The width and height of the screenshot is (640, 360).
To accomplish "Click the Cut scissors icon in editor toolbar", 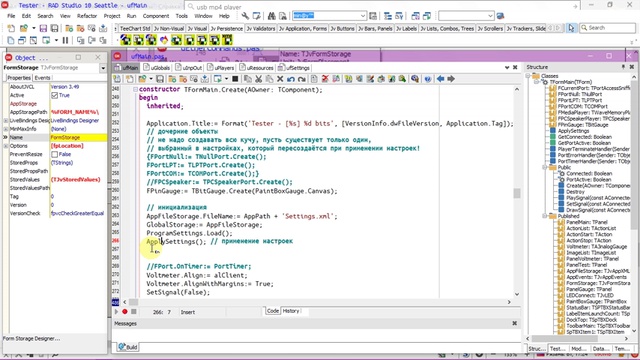I will (258, 79).
